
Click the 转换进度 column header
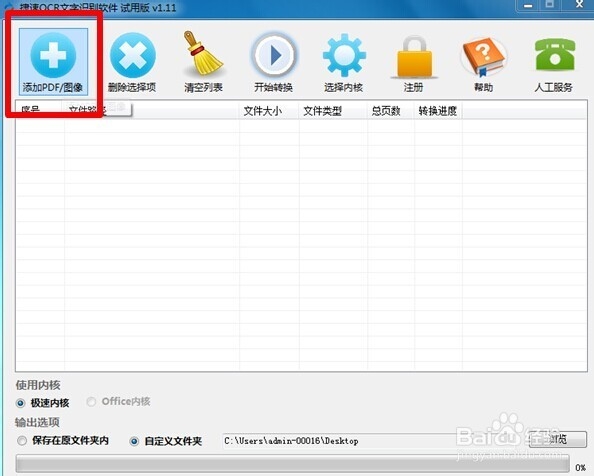click(438, 111)
